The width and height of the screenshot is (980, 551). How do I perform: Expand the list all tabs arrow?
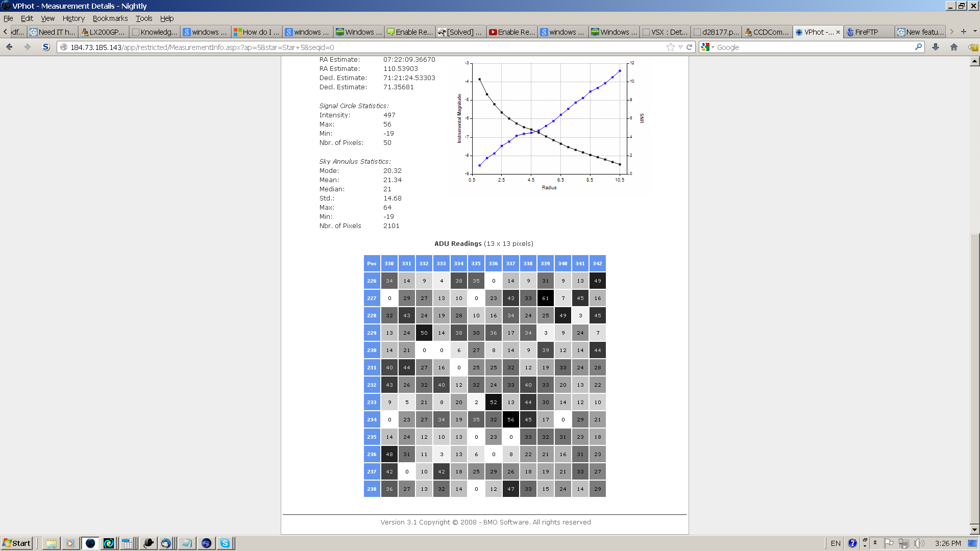click(x=975, y=32)
